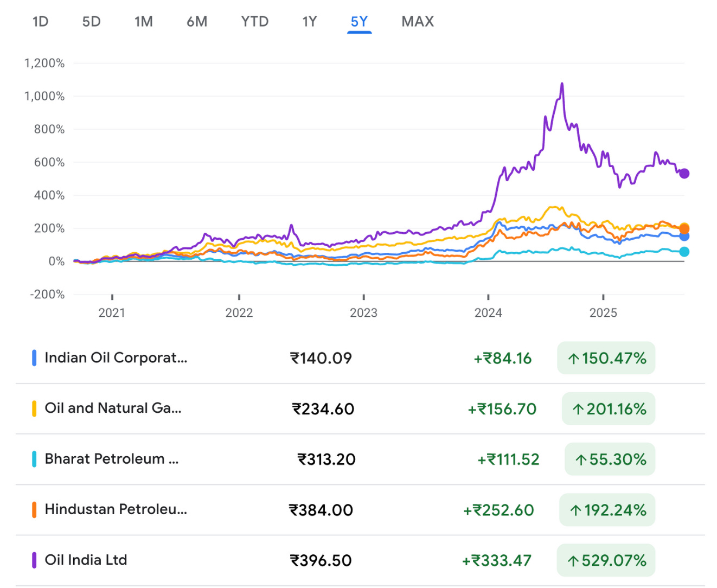Open Indian Oil Corporation stock row

[x=360, y=358]
